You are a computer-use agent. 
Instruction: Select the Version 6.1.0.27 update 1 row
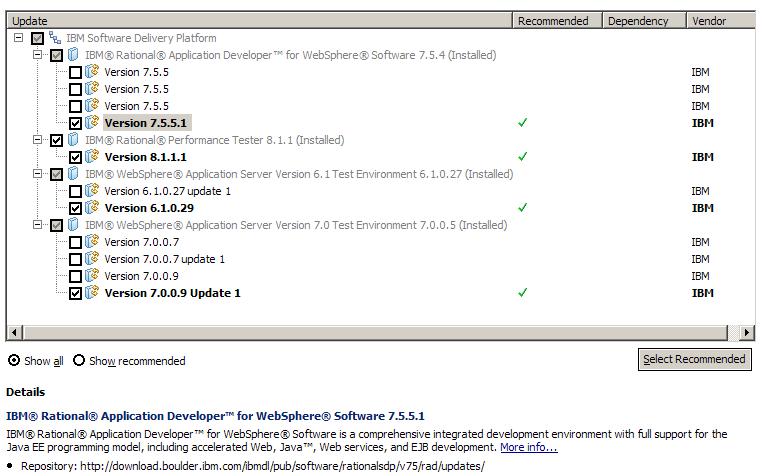167,191
